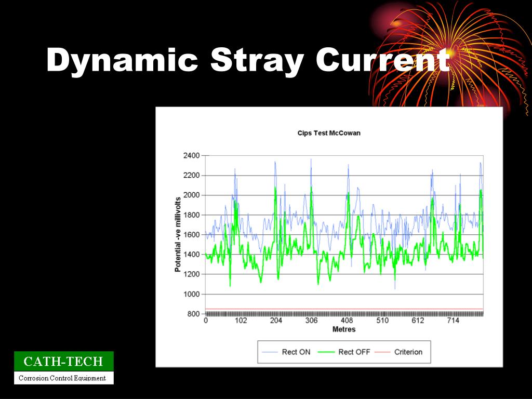Select the Metres x-axis label
This screenshot has height=399, width=532.
(x=344, y=329)
